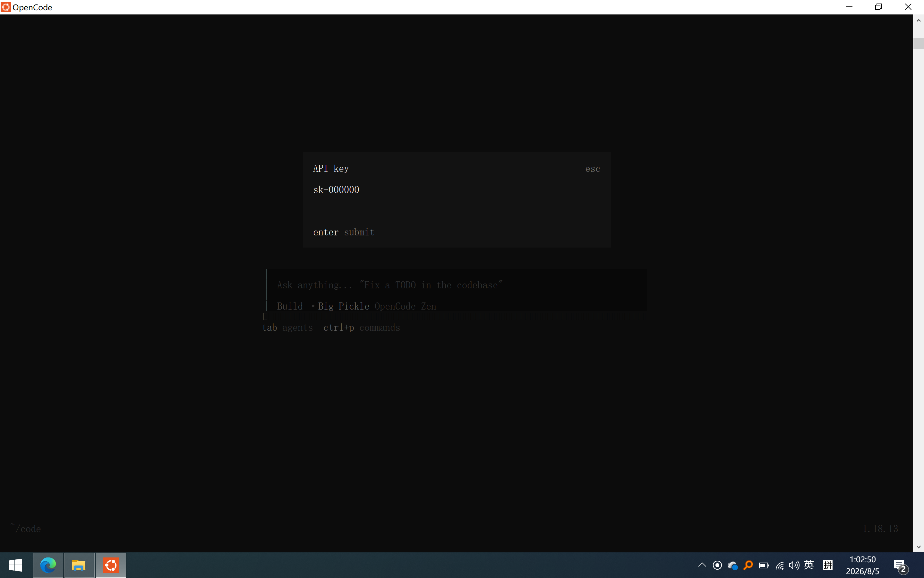Click the 'ctrl+p commands' hint
The image size is (924, 578).
(x=362, y=328)
